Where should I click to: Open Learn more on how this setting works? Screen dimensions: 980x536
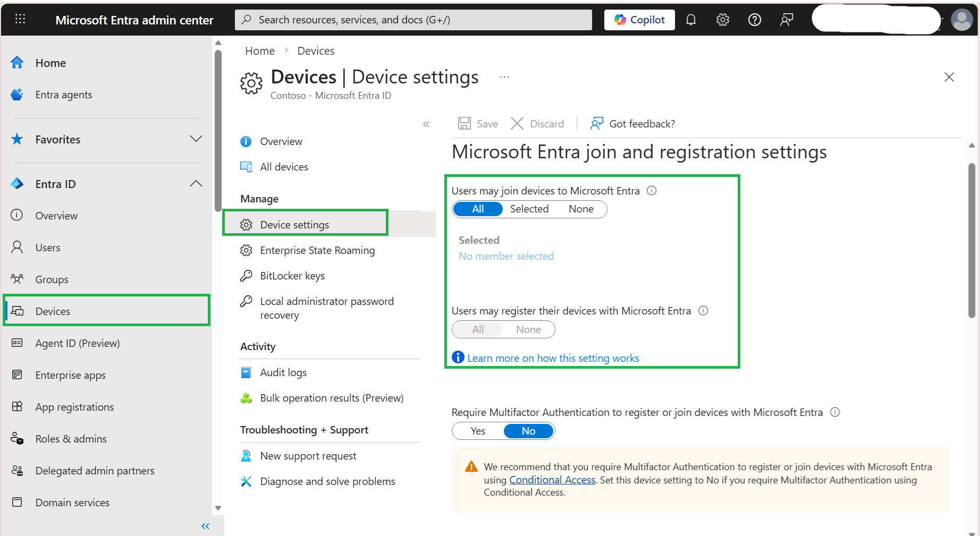point(553,358)
